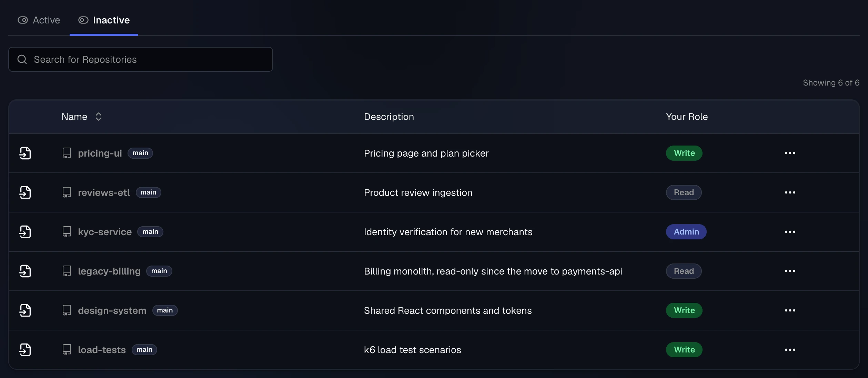Click the import icon for pricing-ui
868x378 pixels.
tap(25, 153)
